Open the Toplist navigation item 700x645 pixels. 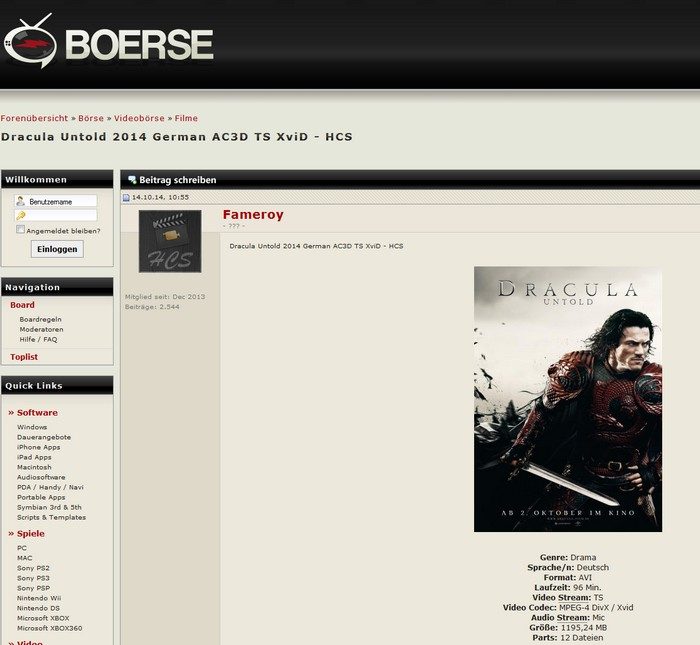[x=24, y=356]
